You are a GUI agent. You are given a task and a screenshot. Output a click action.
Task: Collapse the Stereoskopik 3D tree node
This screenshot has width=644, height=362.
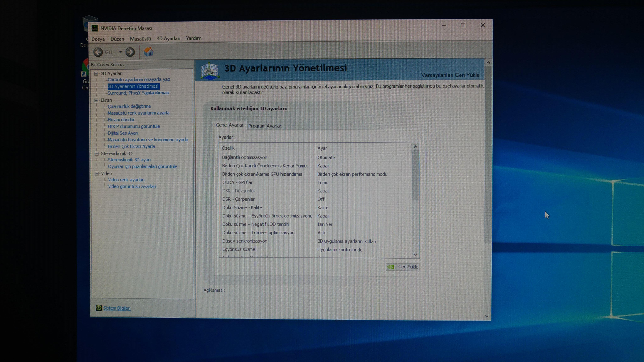(x=97, y=154)
